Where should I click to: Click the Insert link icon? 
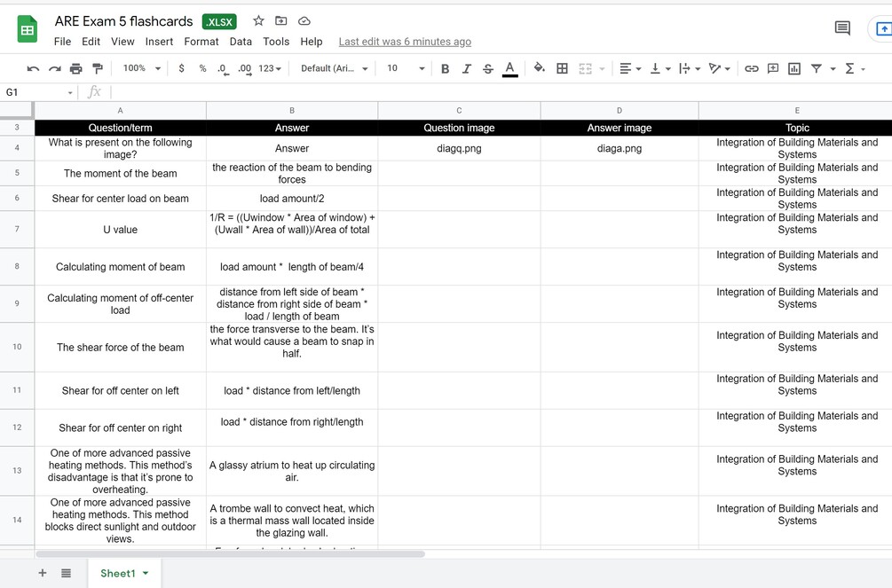(752, 69)
